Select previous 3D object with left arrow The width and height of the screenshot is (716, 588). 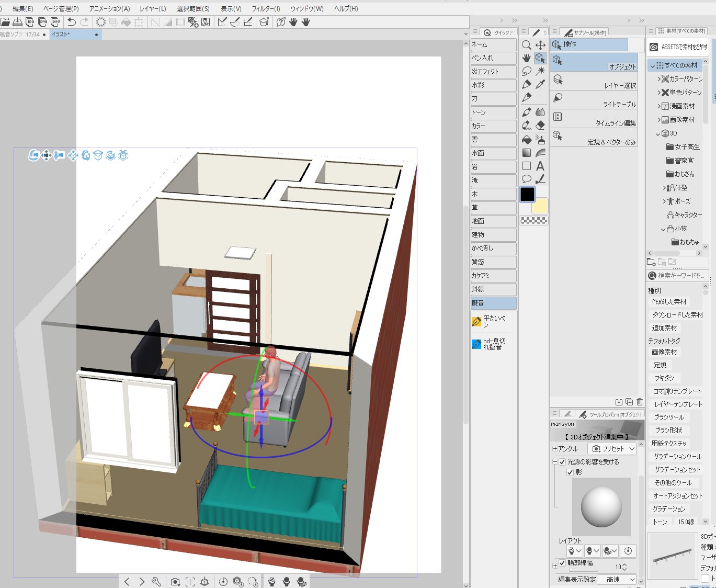point(127,582)
